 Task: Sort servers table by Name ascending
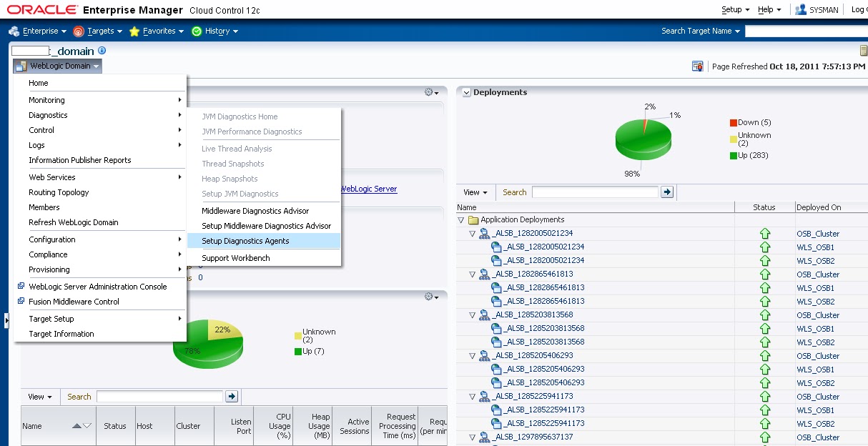[x=77, y=426]
